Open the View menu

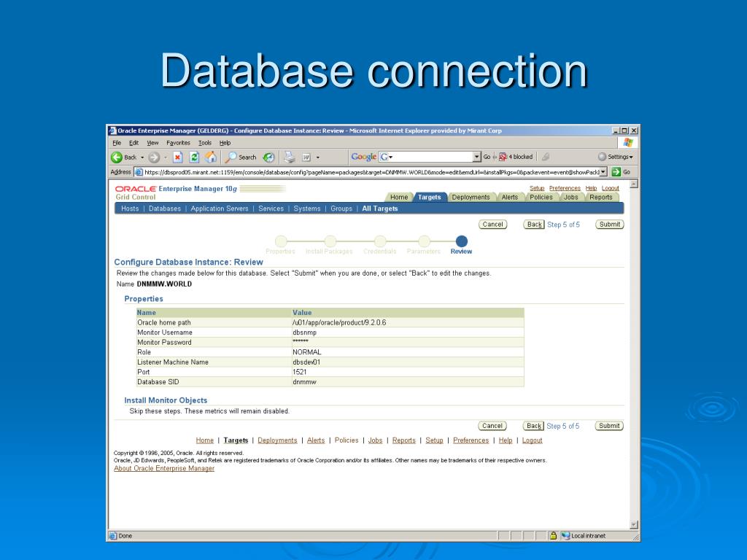click(x=152, y=143)
